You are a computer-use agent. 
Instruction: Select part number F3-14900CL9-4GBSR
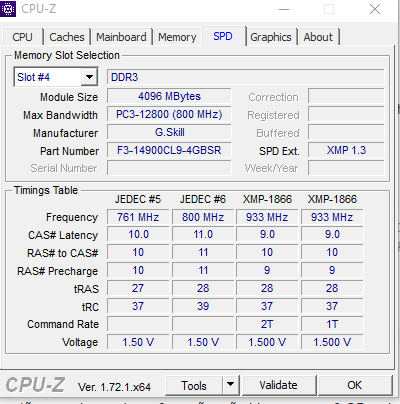(x=169, y=150)
